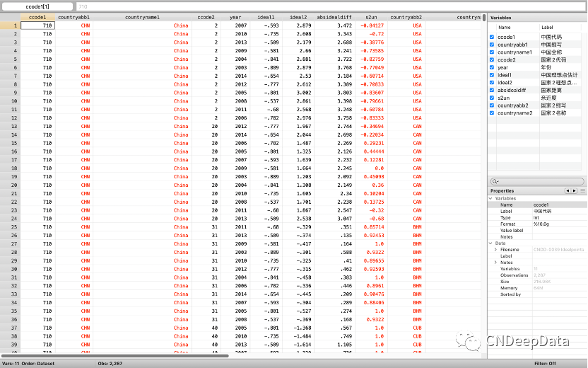Select row number 25
Viewport: 588px width, 368px height.
click(x=10, y=226)
